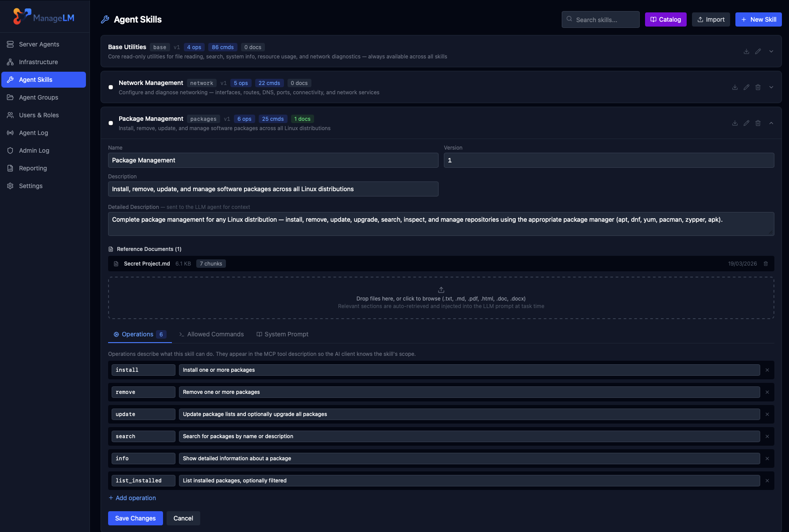
Task: Click pencil icon for Package Management
Action: tap(746, 123)
